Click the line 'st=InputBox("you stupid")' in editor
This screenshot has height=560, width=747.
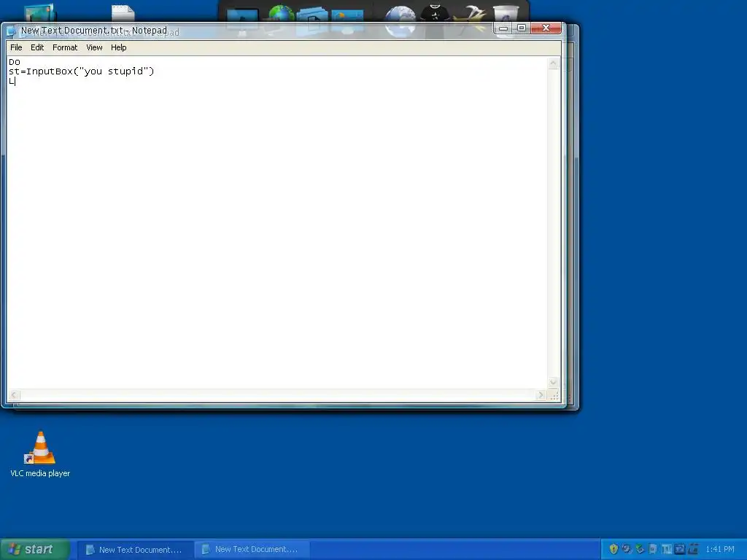82,71
